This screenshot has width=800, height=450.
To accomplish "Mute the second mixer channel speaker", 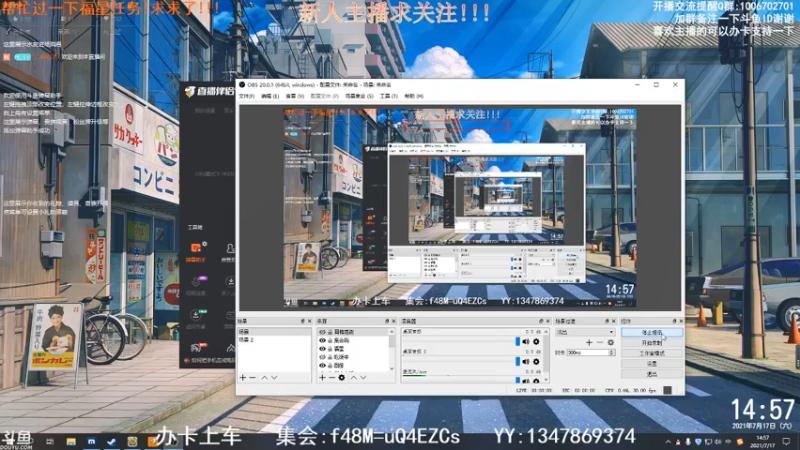I will pyautogui.click(x=526, y=362).
